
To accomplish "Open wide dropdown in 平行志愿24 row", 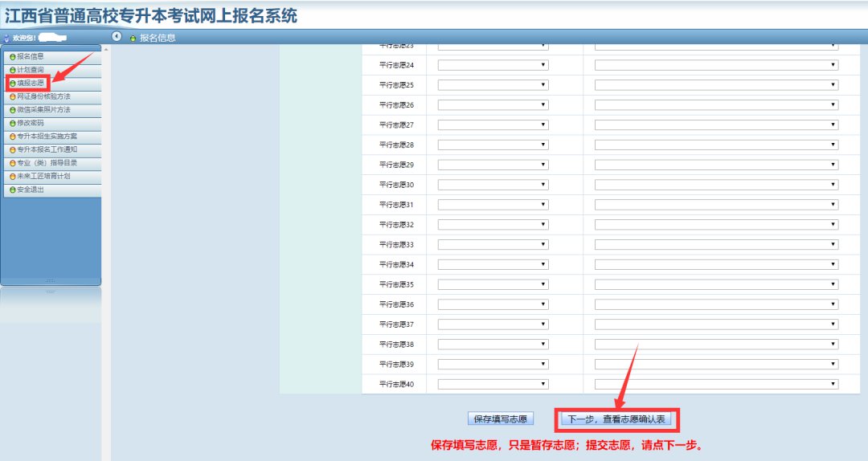I will point(716,65).
